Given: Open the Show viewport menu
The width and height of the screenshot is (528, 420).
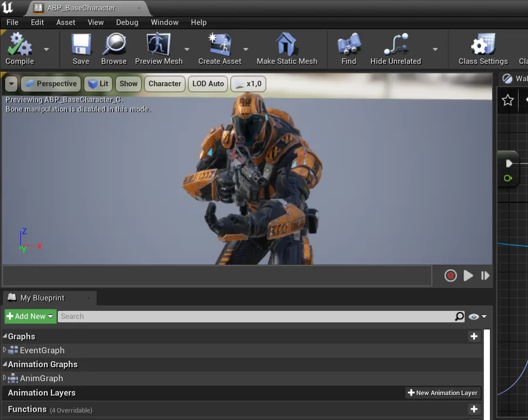Looking at the screenshot, I should pos(128,84).
